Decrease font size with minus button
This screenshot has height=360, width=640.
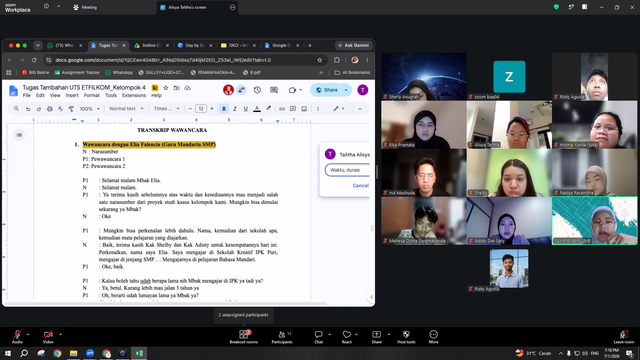tap(190, 109)
